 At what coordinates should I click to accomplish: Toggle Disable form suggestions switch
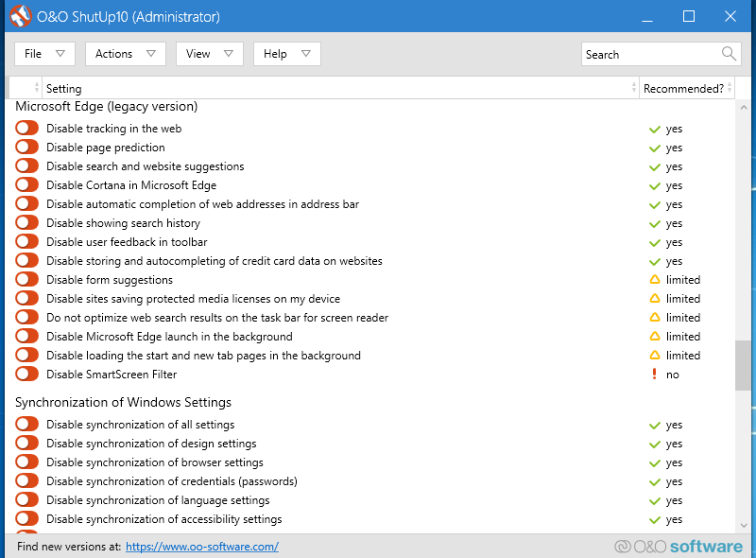pyautogui.click(x=26, y=279)
